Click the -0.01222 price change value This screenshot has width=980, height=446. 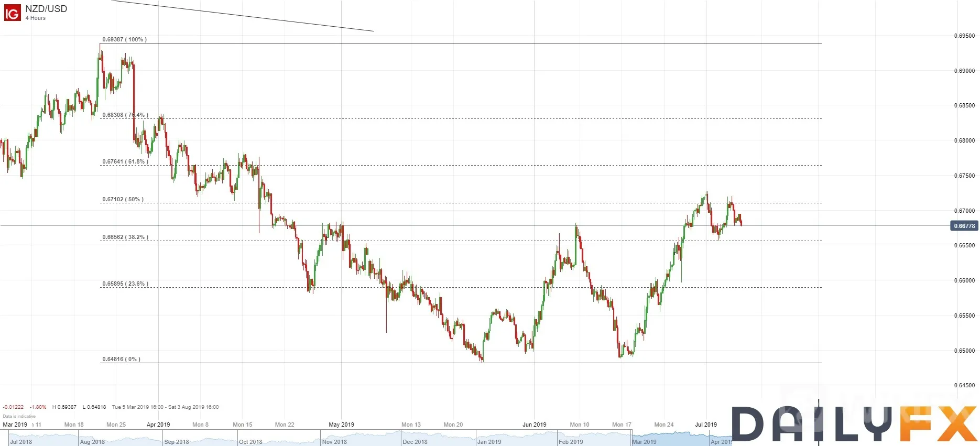[x=13, y=407]
